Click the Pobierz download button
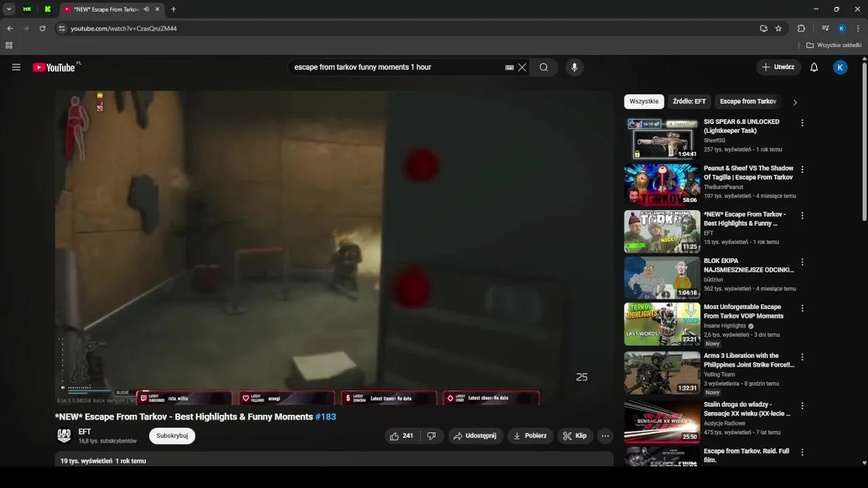The height and width of the screenshot is (488, 868). pos(530,436)
